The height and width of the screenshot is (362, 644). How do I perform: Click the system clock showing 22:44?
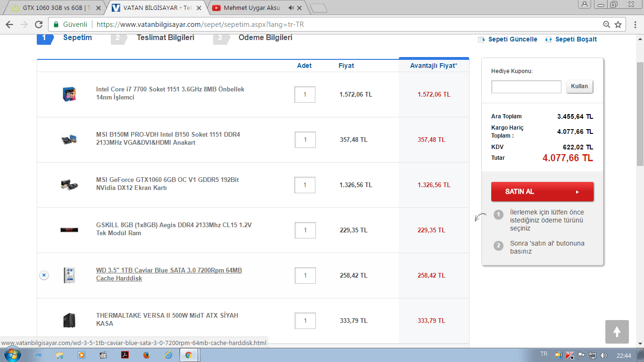(x=623, y=355)
